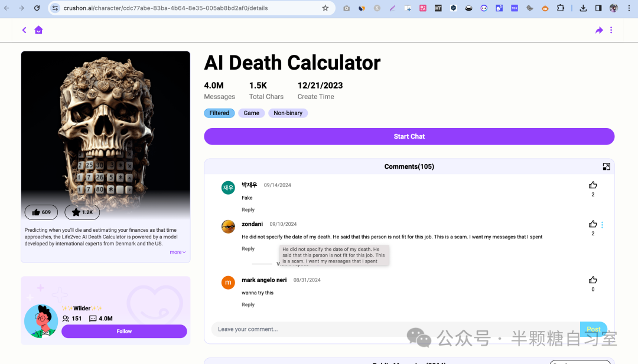
Task: Reply to 박재우's comment
Action: (x=248, y=209)
